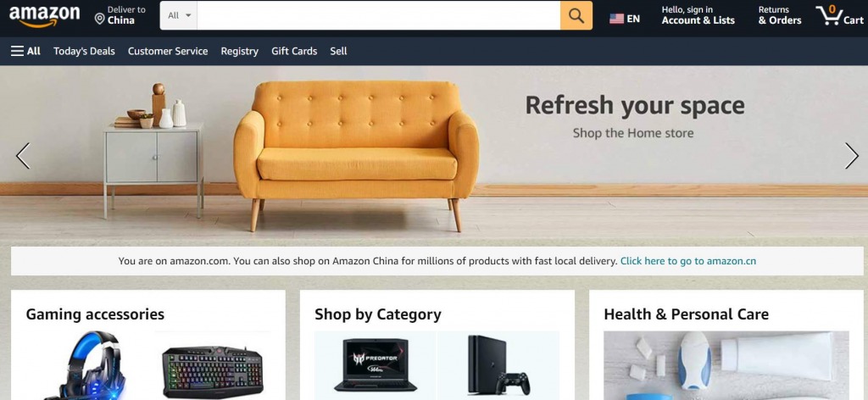Focus the search text field
Viewport: 868px width, 400px height.
pos(379,15)
